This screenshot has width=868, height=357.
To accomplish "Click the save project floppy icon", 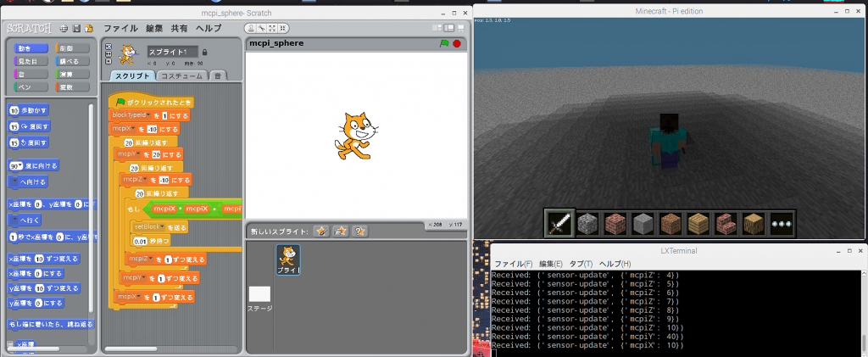I will pos(76,28).
